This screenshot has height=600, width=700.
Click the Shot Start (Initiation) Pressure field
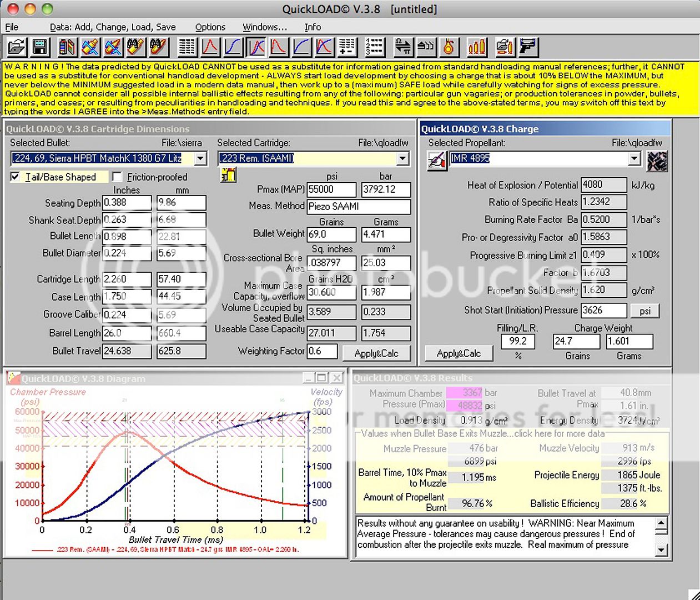click(x=603, y=311)
